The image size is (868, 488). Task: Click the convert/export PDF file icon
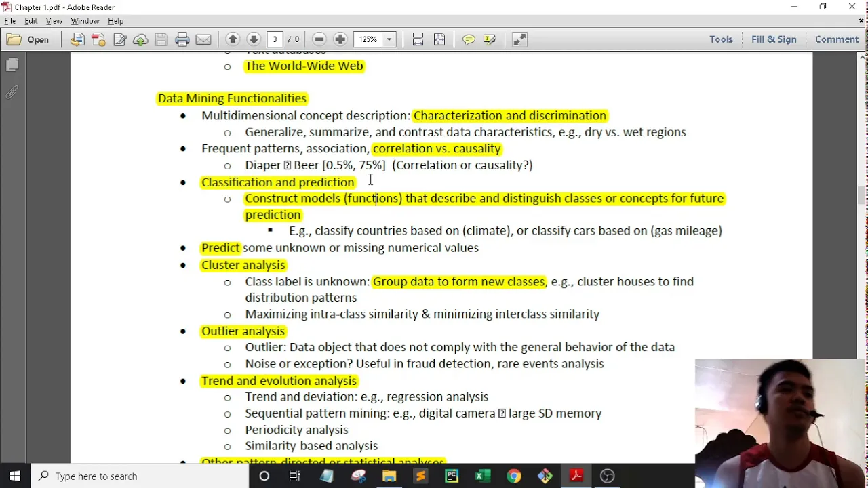(77, 39)
